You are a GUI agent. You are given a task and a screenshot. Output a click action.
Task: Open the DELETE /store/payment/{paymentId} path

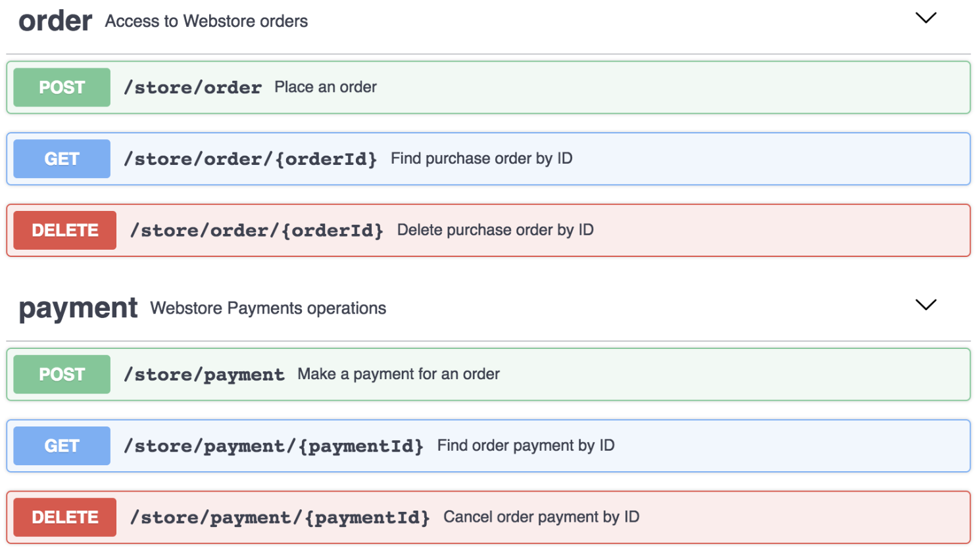point(280,518)
